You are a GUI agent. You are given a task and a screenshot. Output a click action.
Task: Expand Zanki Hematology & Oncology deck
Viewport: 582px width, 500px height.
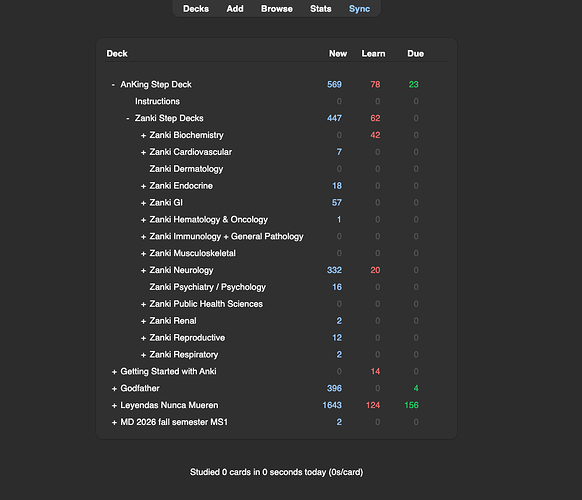(x=143, y=220)
